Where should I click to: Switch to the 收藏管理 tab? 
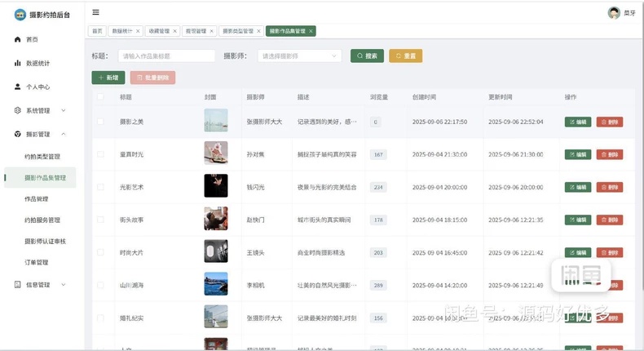[x=159, y=31]
